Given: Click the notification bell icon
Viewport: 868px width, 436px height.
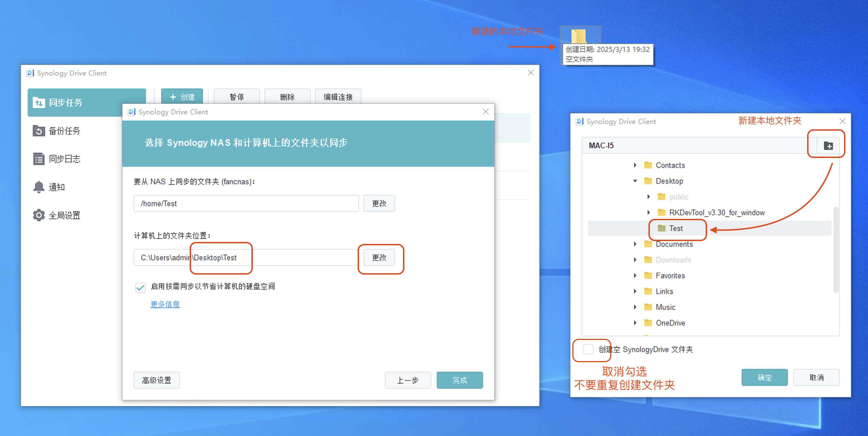Looking at the screenshot, I should pos(39,187).
